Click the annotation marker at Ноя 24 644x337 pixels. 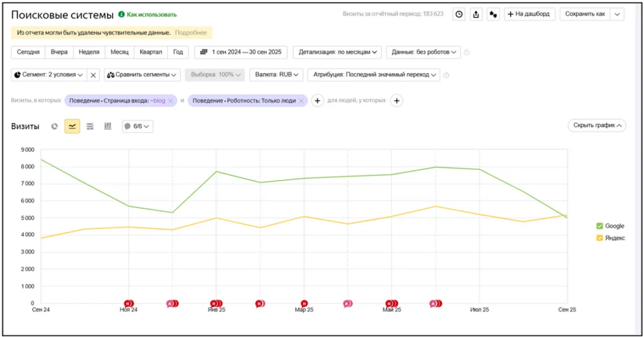[x=128, y=304]
